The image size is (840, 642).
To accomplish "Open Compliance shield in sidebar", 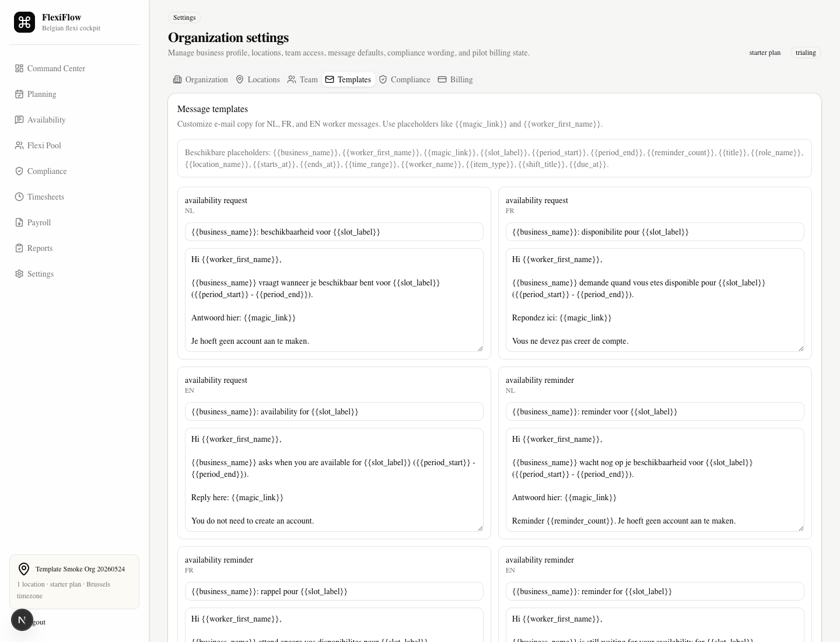I will [x=19, y=171].
